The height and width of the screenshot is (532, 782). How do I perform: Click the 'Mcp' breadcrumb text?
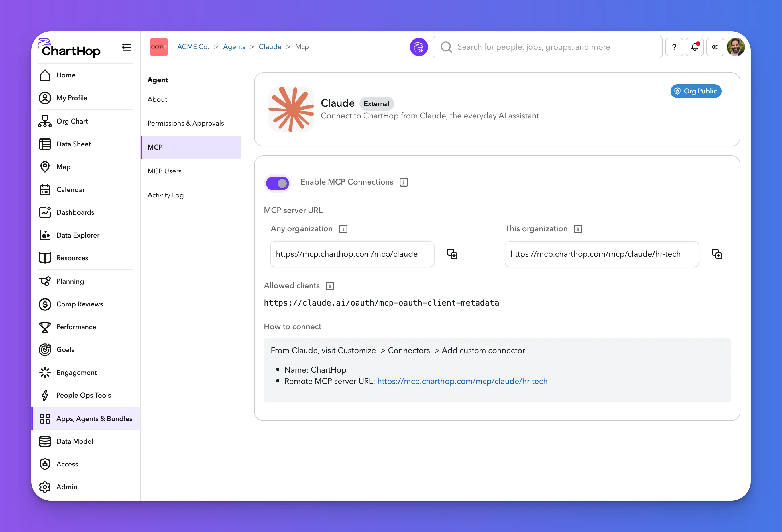[302, 47]
